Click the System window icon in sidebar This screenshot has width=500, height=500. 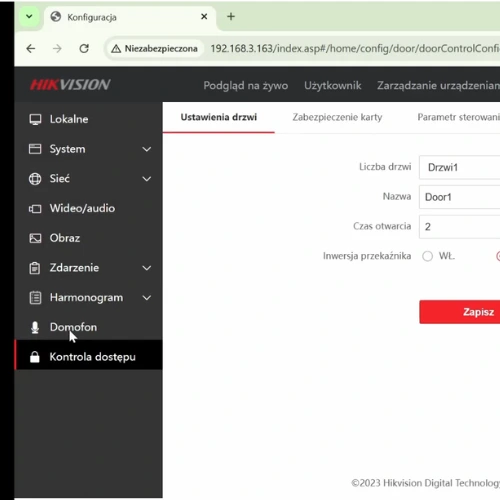[35, 149]
